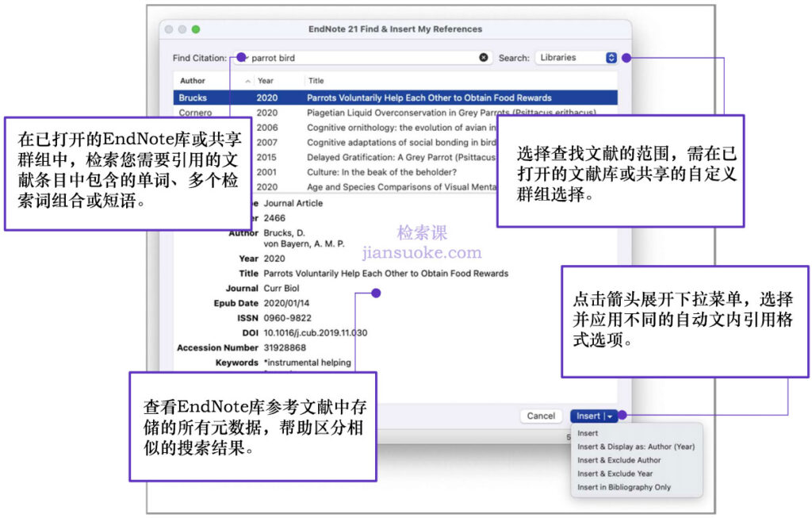Click the Title value in reference details

[x=386, y=274]
